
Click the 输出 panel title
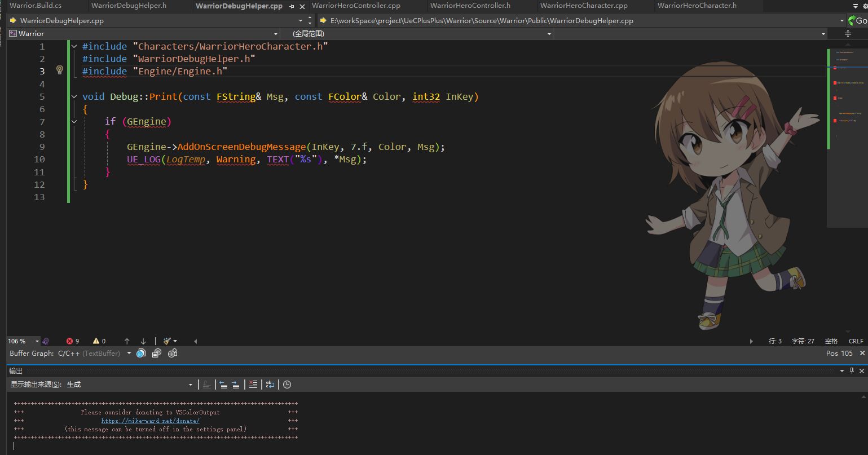[16, 371]
